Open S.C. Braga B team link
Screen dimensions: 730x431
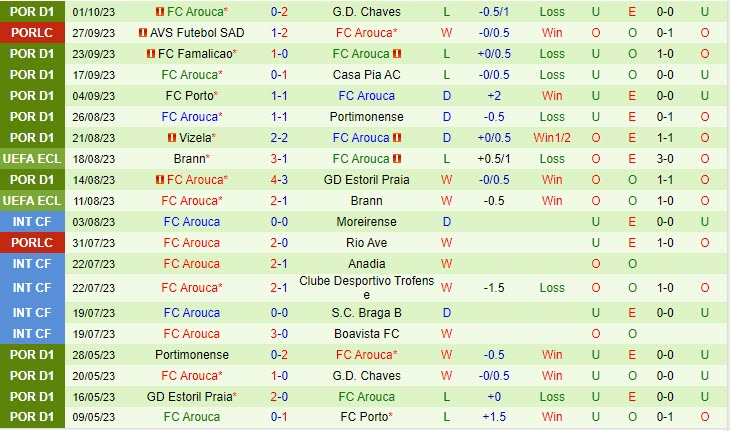(x=366, y=313)
